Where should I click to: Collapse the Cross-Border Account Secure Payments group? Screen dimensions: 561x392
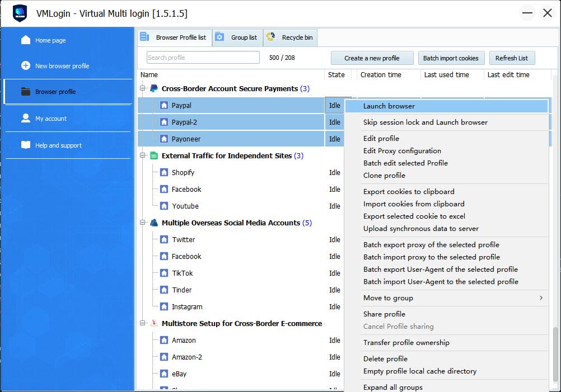point(142,88)
